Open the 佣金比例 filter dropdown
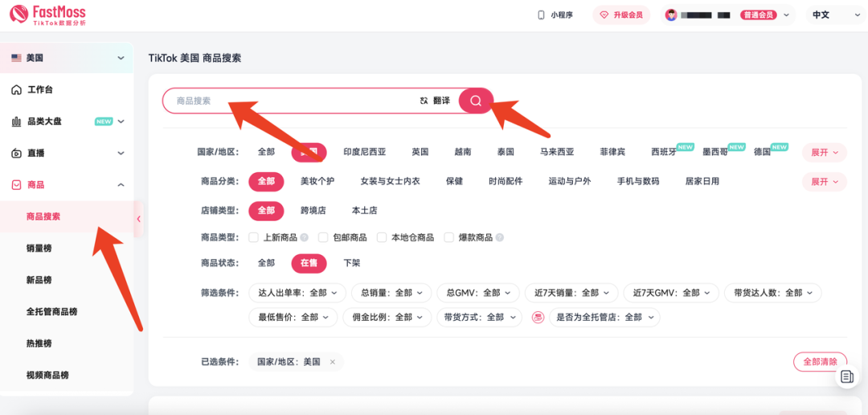 (x=387, y=318)
